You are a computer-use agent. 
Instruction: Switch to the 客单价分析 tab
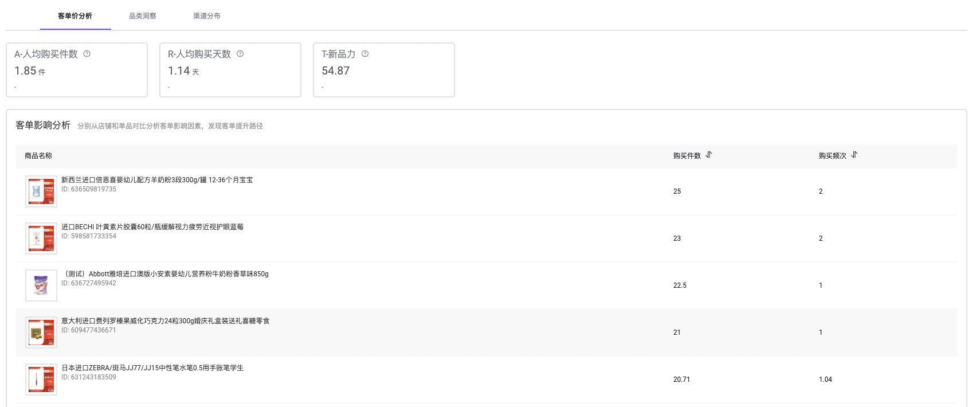click(x=75, y=16)
